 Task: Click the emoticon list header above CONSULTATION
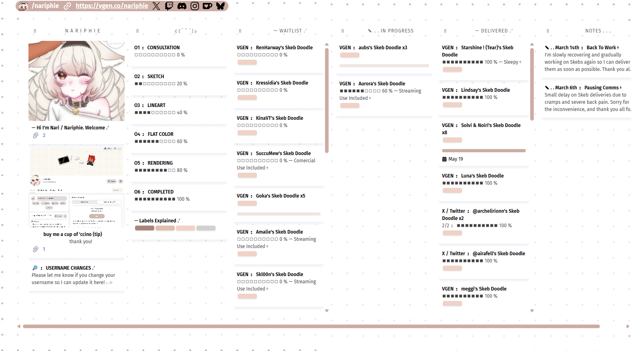(186, 31)
